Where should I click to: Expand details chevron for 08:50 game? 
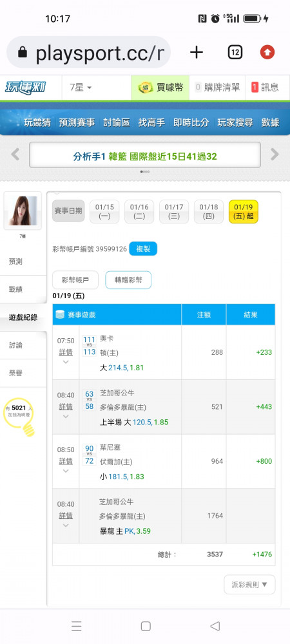pyautogui.click(x=66, y=471)
